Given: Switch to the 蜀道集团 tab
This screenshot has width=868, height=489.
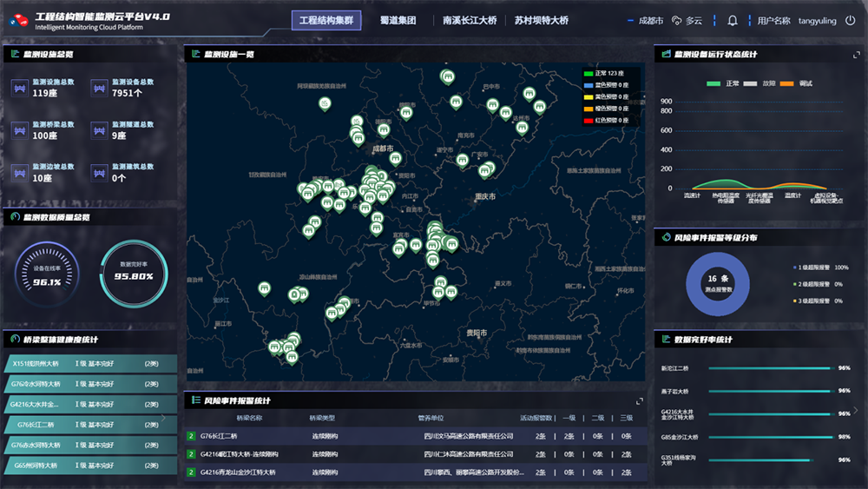Looking at the screenshot, I should tap(398, 21).
